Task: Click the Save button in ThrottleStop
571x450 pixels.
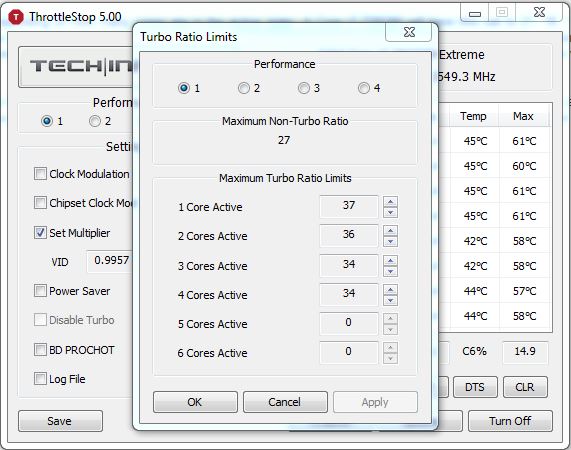Action: tap(60, 421)
